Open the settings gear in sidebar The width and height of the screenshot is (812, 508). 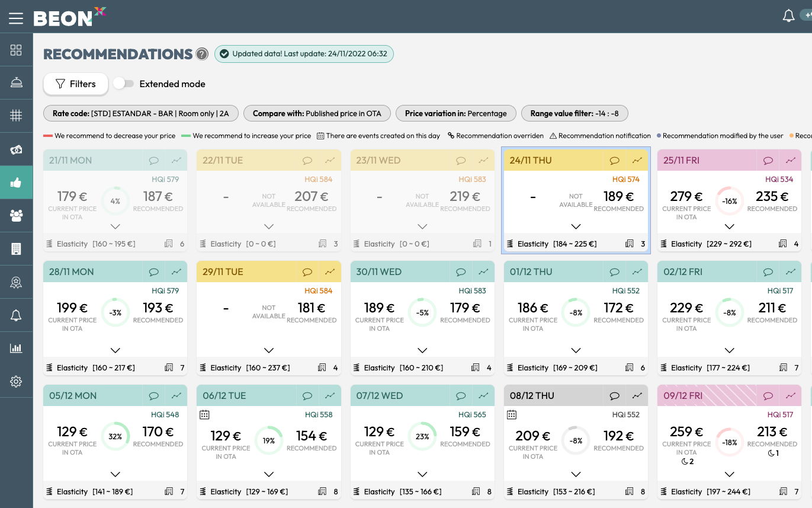16,382
